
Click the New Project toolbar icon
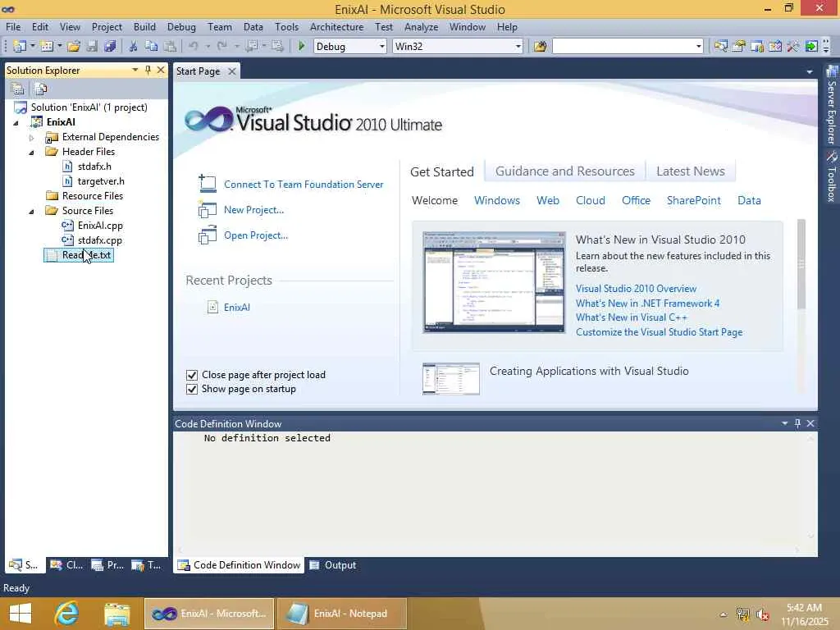tap(20, 47)
